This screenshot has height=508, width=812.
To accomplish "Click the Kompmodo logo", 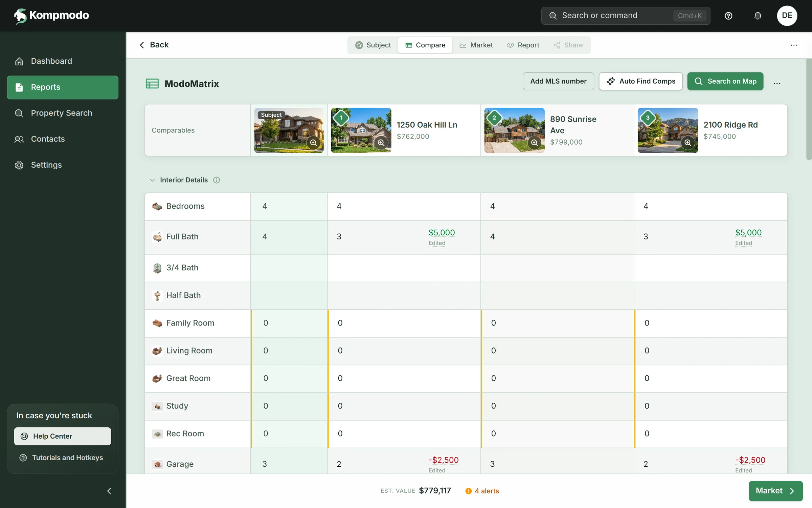I will pyautogui.click(x=51, y=16).
